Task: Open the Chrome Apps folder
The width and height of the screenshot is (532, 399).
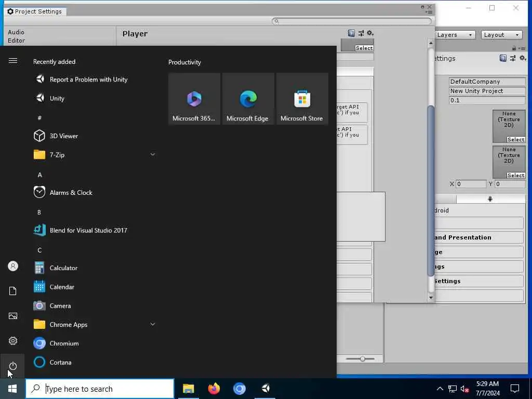Action: [x=95, y=325]
